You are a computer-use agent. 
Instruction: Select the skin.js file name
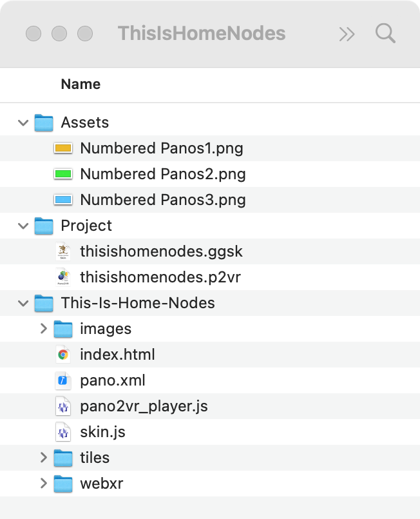[103, 432]
